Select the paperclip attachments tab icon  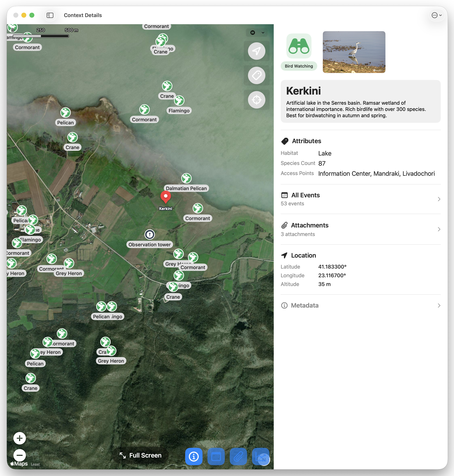(x=238, y=456)
